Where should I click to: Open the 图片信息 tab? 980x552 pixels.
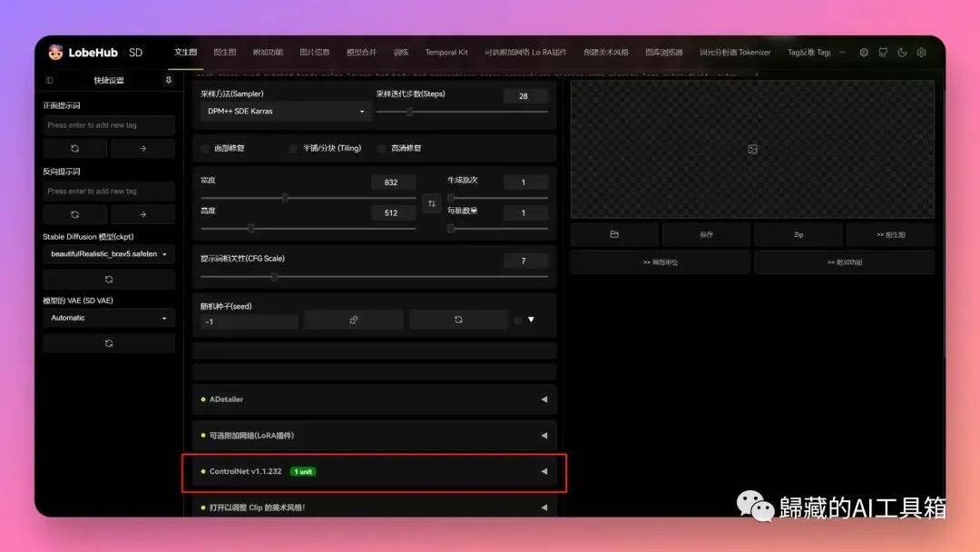click(x=315, y=53)
